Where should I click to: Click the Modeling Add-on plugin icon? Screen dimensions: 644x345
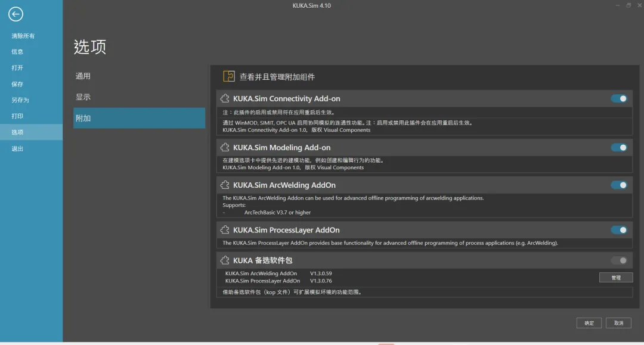click(x=225, y=147)
